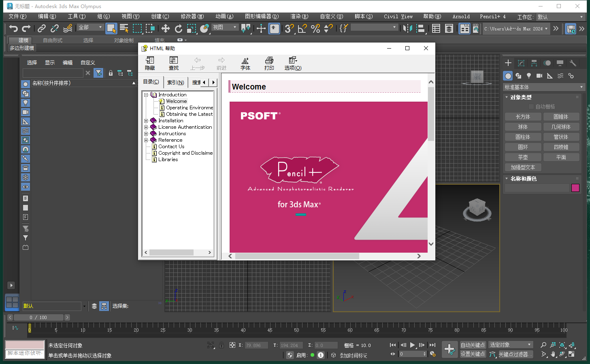Click the Set Keys big plus button
590x364 pixels.
[449, 349]
